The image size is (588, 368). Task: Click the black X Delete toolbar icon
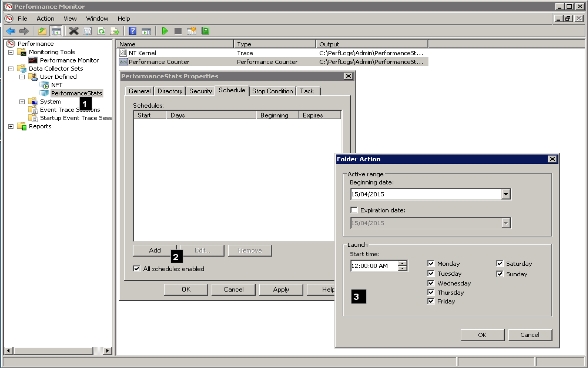(x=74, y=31)
